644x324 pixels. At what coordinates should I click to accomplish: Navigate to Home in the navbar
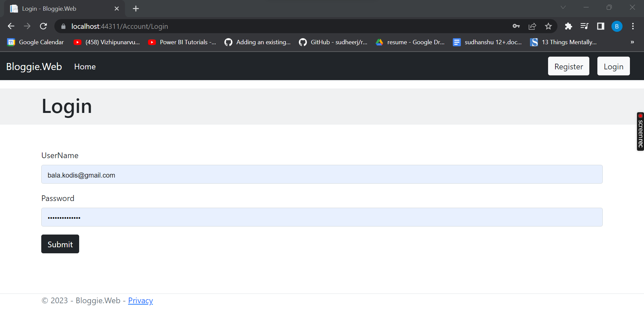tap(85, 66)
